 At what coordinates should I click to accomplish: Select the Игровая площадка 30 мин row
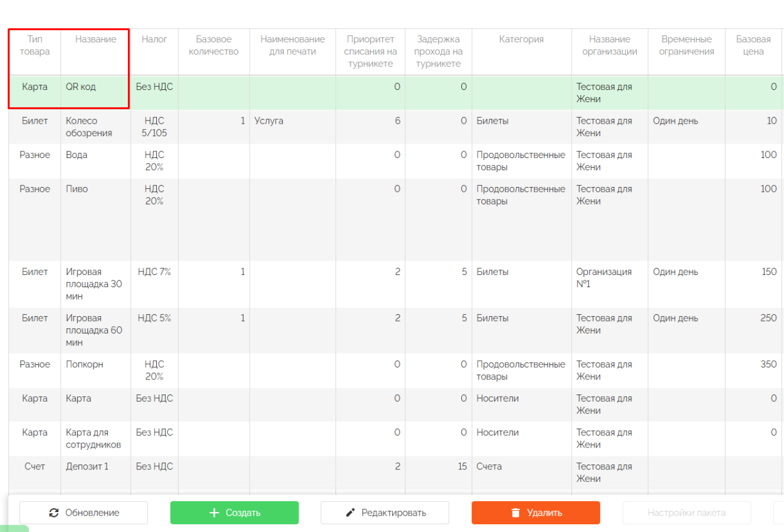tap(93, 283)
